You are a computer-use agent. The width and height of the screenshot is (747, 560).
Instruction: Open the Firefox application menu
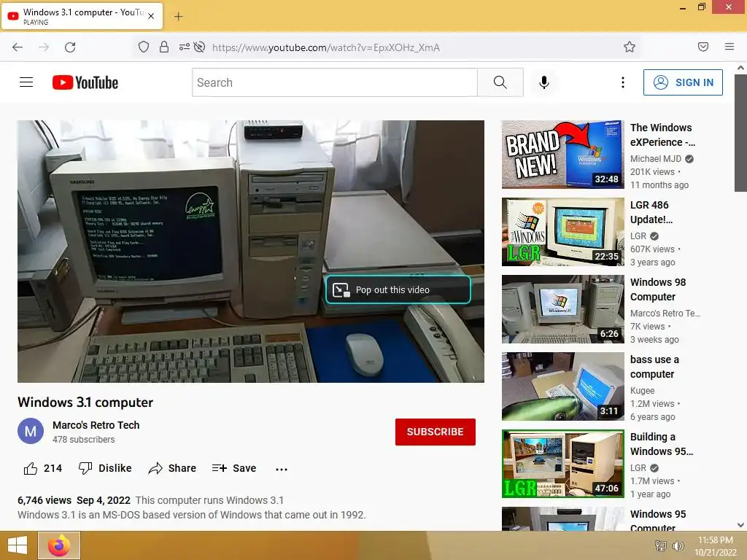click(729, 47)
